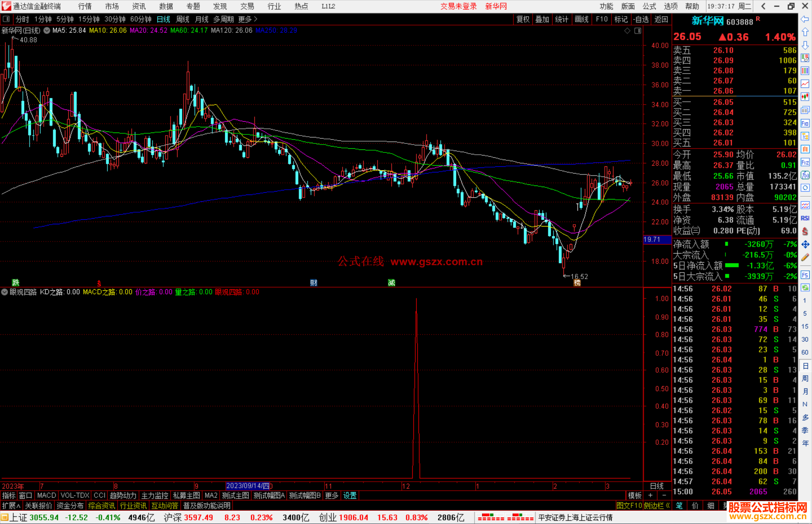The height and width of the screenshot is (524, 812).
Task: Click the F10 sidebar icon
Action: point(805,123)
